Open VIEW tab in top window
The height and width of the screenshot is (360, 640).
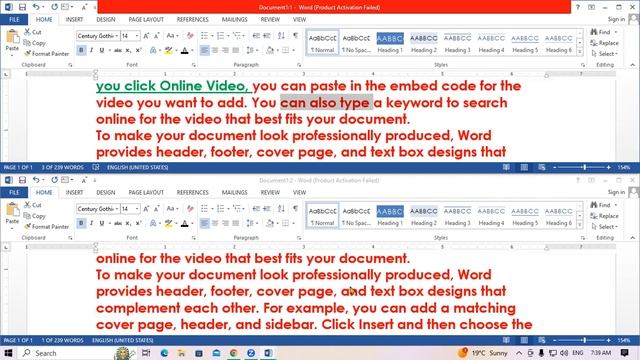(299, 20)
